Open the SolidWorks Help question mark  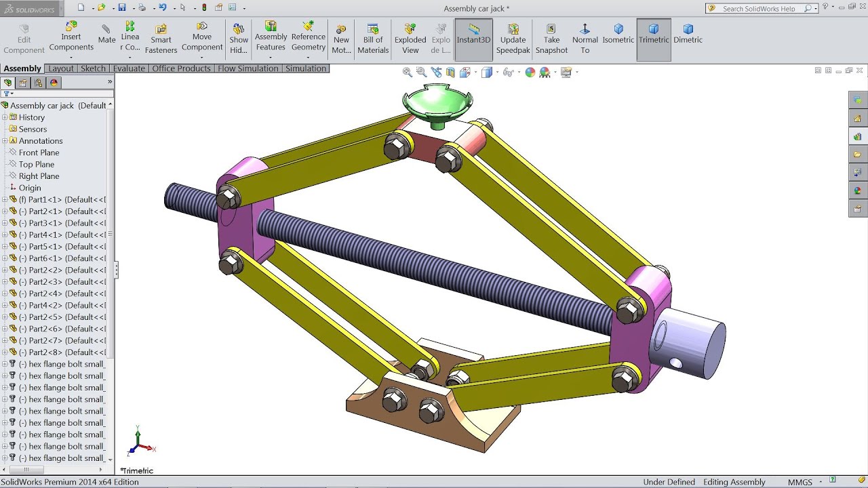(825, 7)
